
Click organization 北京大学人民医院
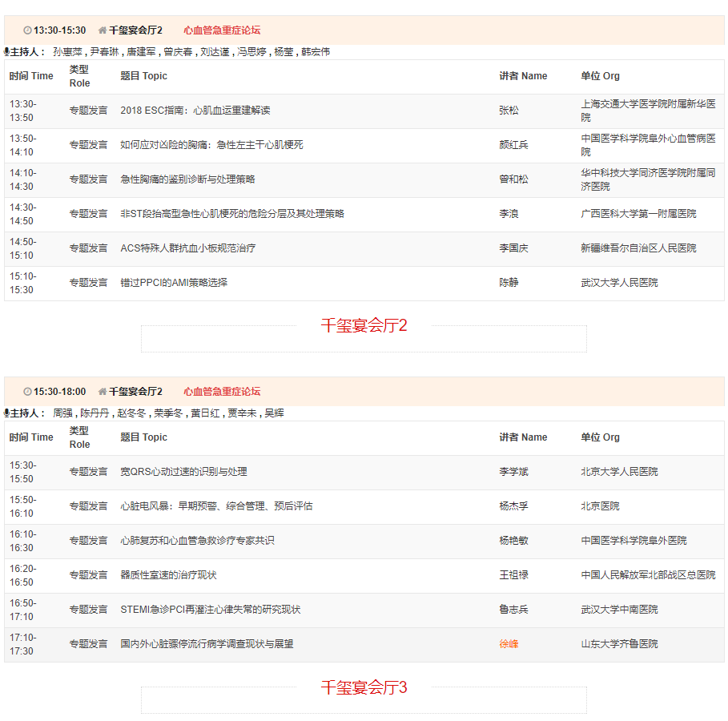pos(619,472)
